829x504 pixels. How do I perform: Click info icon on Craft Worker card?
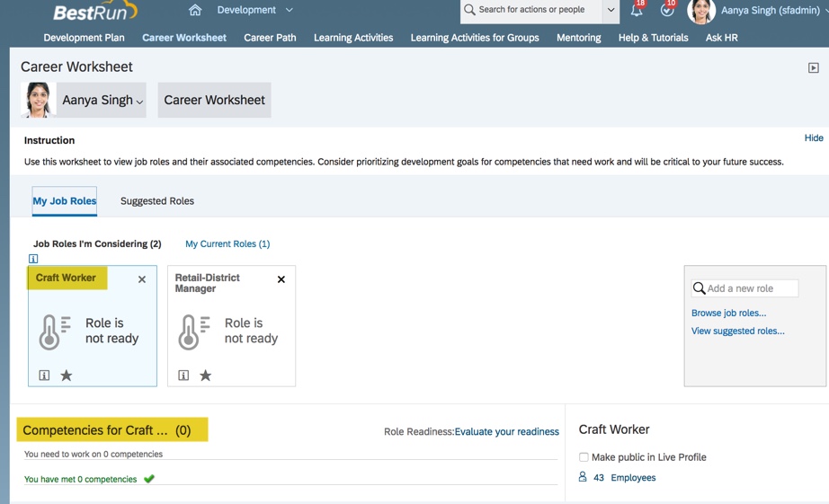pyautogui.click(x=44, y=376)
